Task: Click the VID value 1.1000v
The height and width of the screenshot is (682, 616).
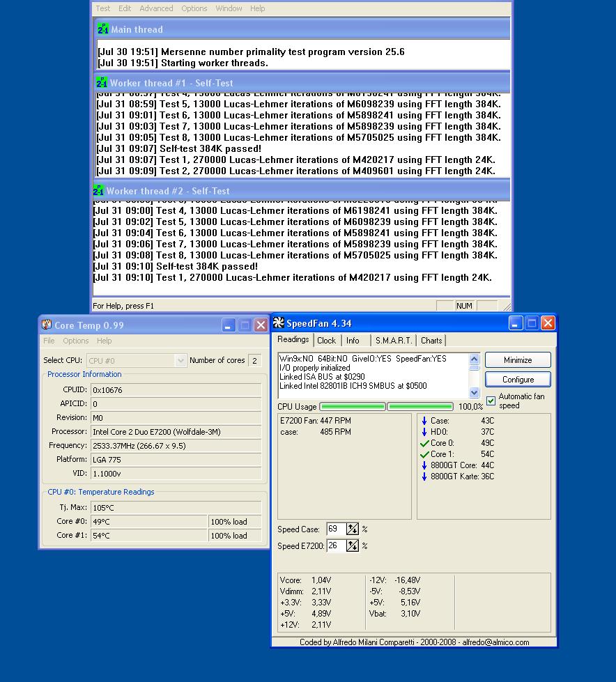Action: point(176,474)
